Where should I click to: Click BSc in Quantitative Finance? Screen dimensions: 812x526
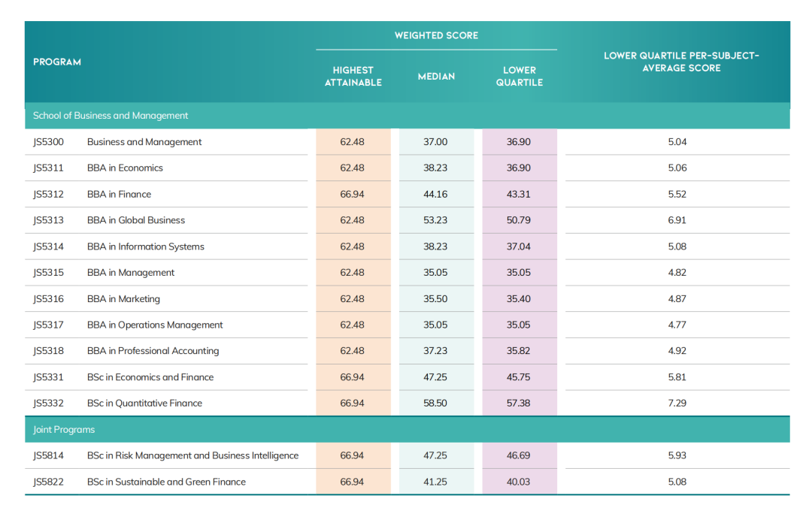(144, 403)
